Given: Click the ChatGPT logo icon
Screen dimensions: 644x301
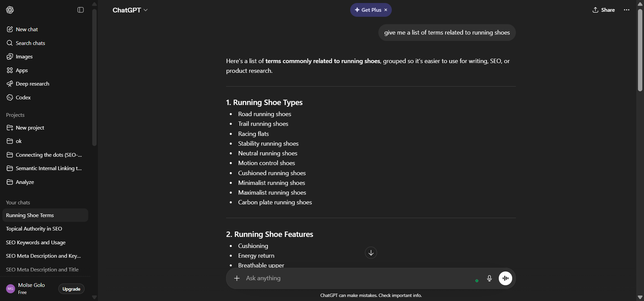Looking at the screenshot, I should (10, 10).
